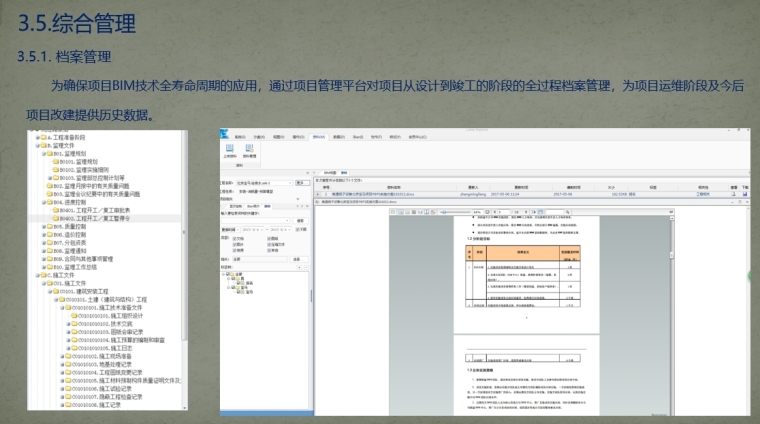Image resolution: width=760 pixels, height=424 pixels.
Task: Click the 搜索 button in search panel
Action: tap(299, 221)
